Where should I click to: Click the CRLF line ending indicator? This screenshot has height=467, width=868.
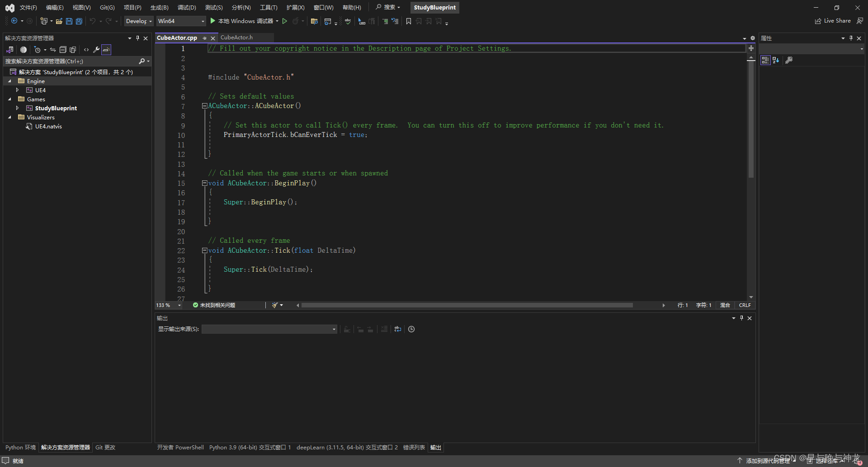(x=745, y=305)
